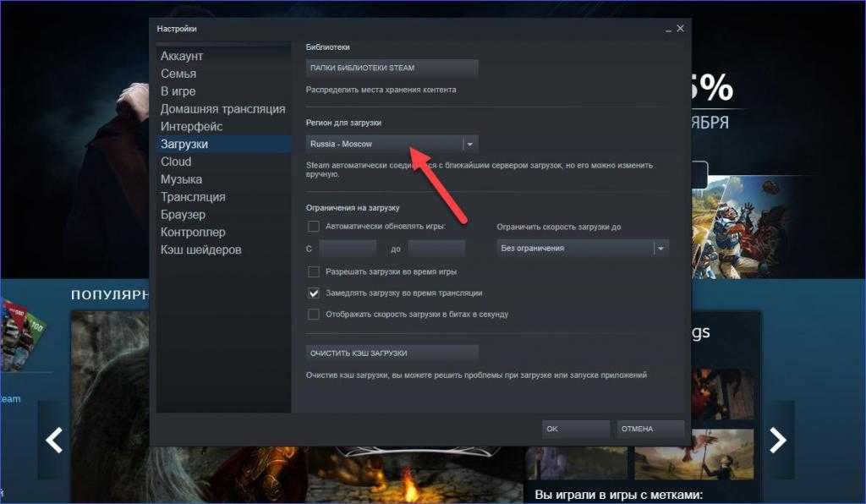Viewport: 866px width, 504px height.
Task: Close the Настройки window
Action: coord(681,28)
